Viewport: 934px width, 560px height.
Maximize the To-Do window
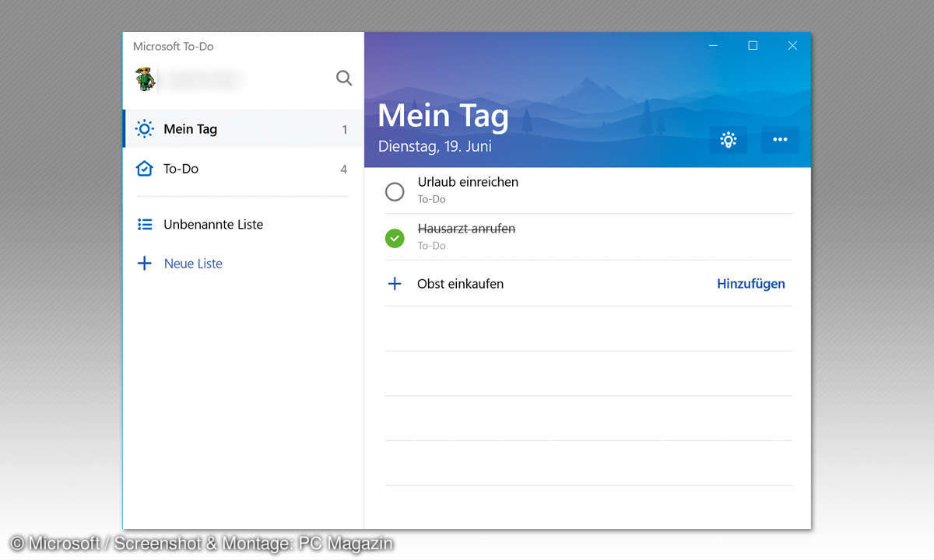pyautogui.click(x=753, y=46)
